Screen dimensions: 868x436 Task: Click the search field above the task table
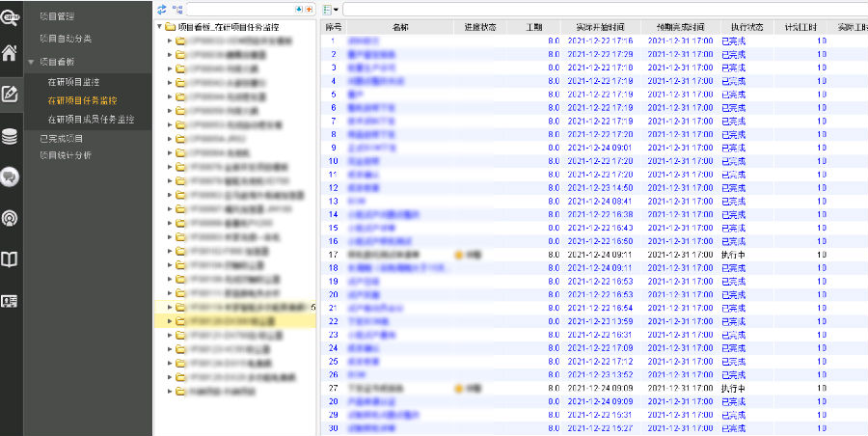click(605, 10)
